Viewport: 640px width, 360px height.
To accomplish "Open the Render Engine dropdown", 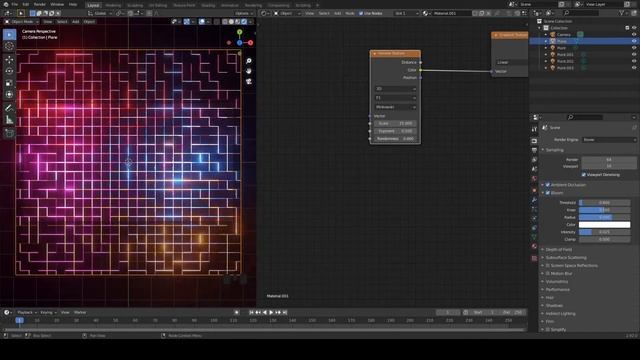I will (x=609, y=140).
